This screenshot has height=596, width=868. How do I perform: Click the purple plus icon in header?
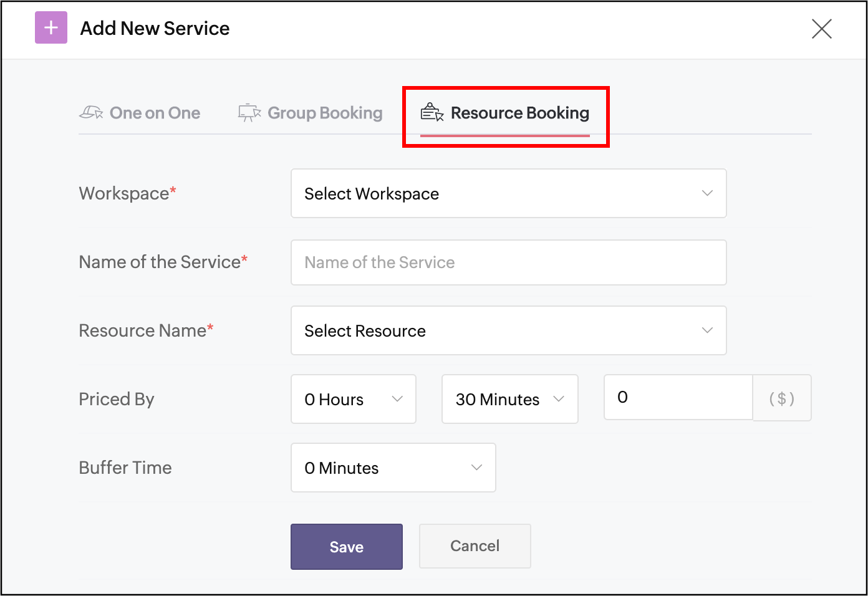coord(51,28)
